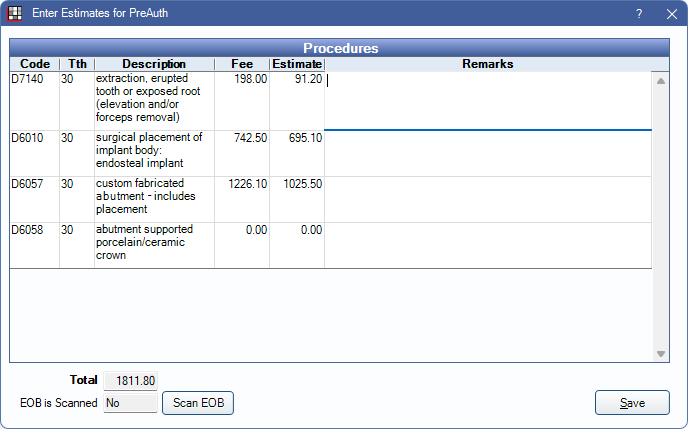The image size is (688, 429).
Task: Click the Tth column header
Action: [x=77, y=64]
